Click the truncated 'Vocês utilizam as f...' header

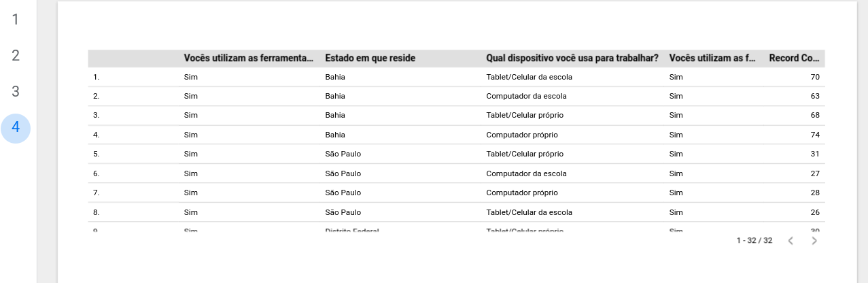coord(712,59)
